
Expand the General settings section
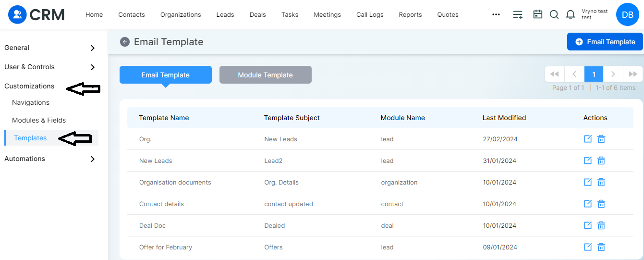coord(50,48)
